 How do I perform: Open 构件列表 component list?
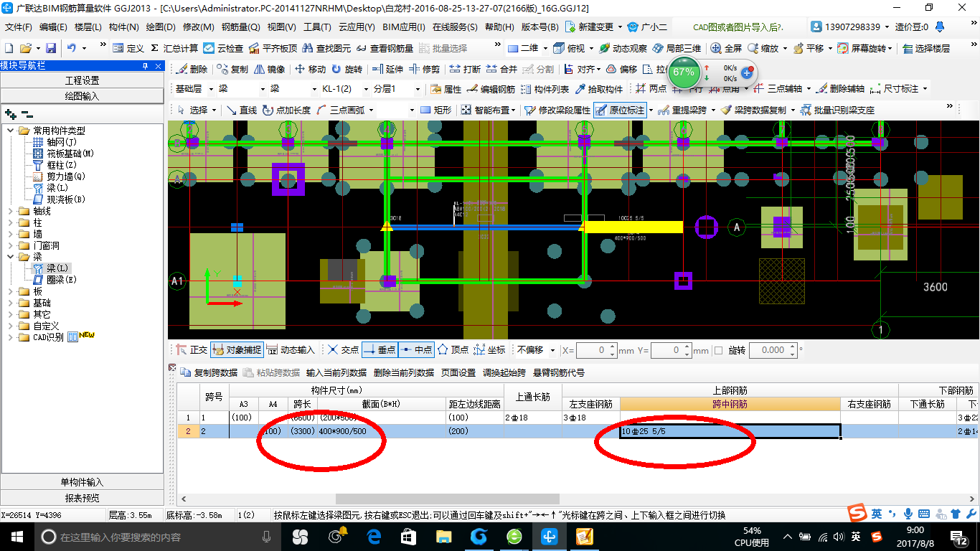coord(545,90)
